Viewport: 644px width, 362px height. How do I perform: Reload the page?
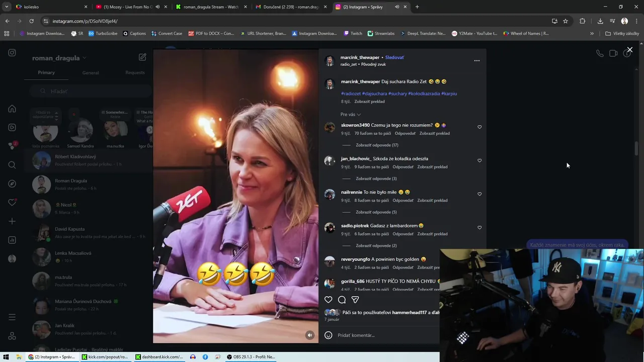click(31, 21)
